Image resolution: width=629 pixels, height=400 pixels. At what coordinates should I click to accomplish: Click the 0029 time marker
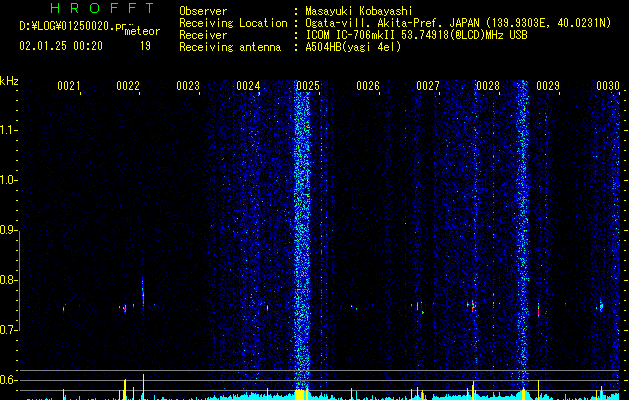(548, 85)
